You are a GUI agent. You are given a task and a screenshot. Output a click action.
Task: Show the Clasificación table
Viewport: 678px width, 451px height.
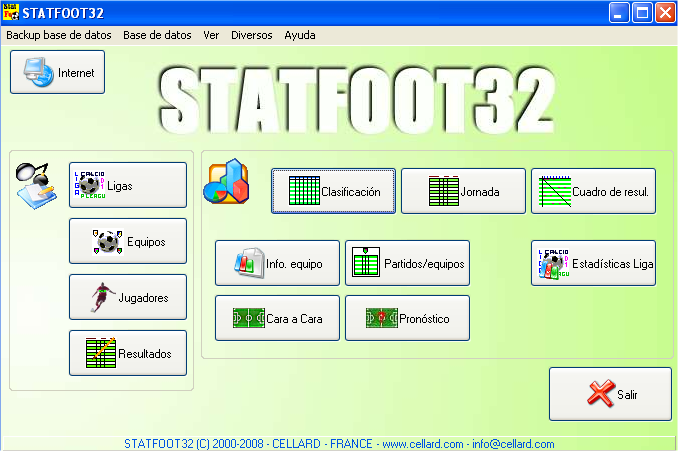click(x=333, y=191)
